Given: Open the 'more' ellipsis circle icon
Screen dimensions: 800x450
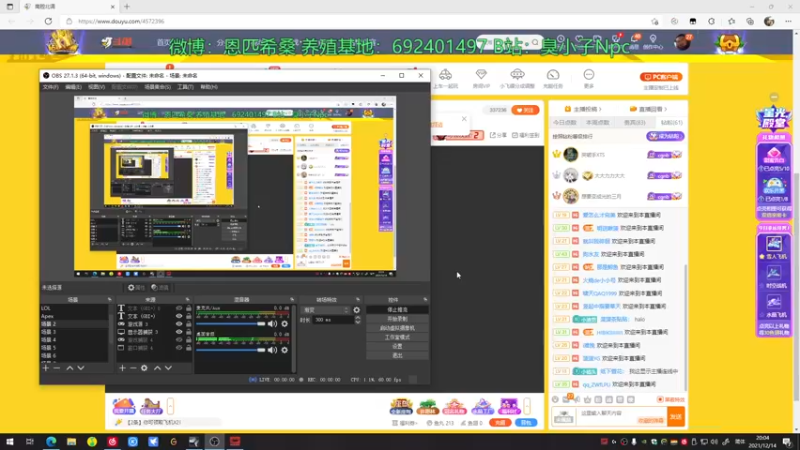Looking at the screenshot, I should click(589, 74).
